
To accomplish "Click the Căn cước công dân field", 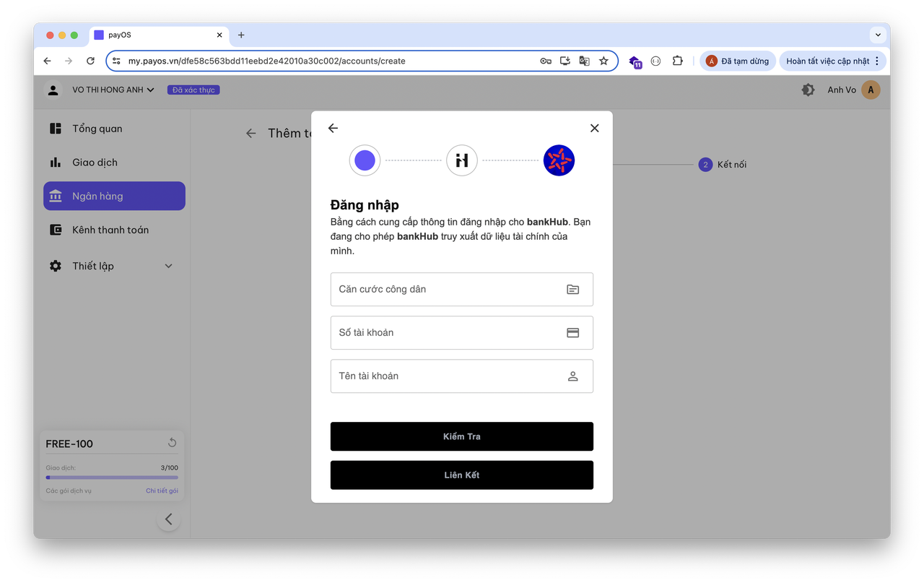I will click(448, 289).
